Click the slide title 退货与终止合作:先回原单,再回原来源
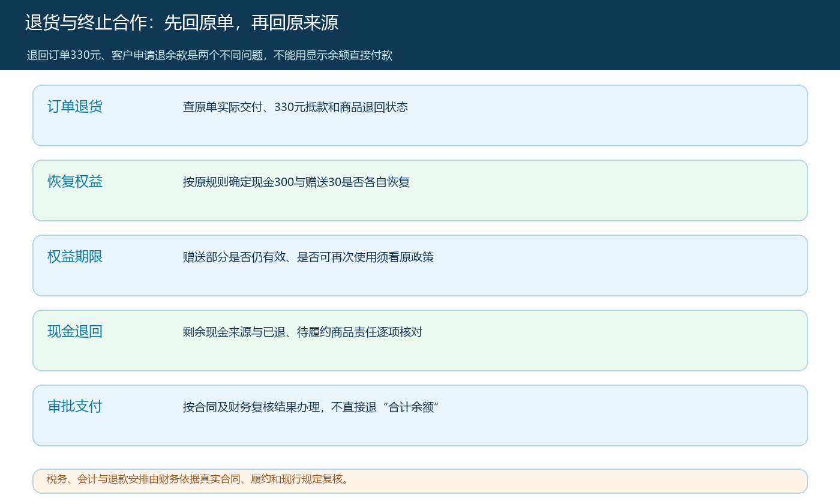Viewport: 840px width, 504px height. pyautogui.click(x=182, y=23)
